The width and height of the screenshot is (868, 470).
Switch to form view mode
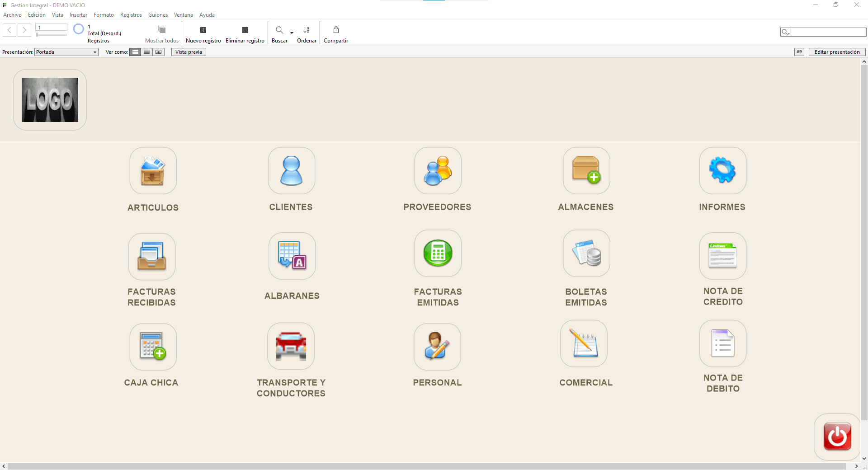coord(135,52)
